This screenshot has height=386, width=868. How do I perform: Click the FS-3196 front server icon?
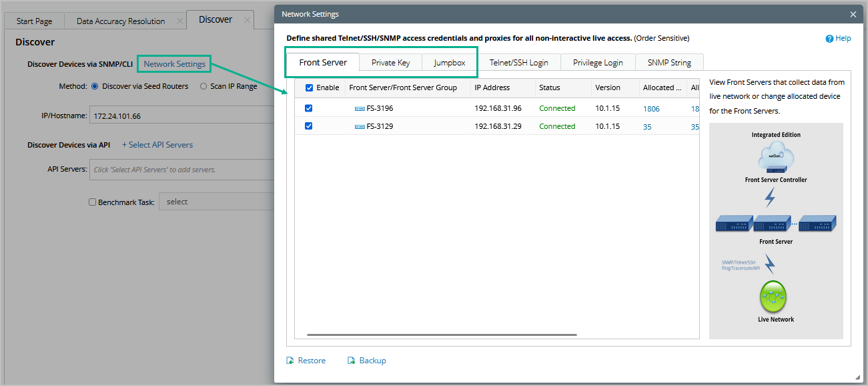360,108
